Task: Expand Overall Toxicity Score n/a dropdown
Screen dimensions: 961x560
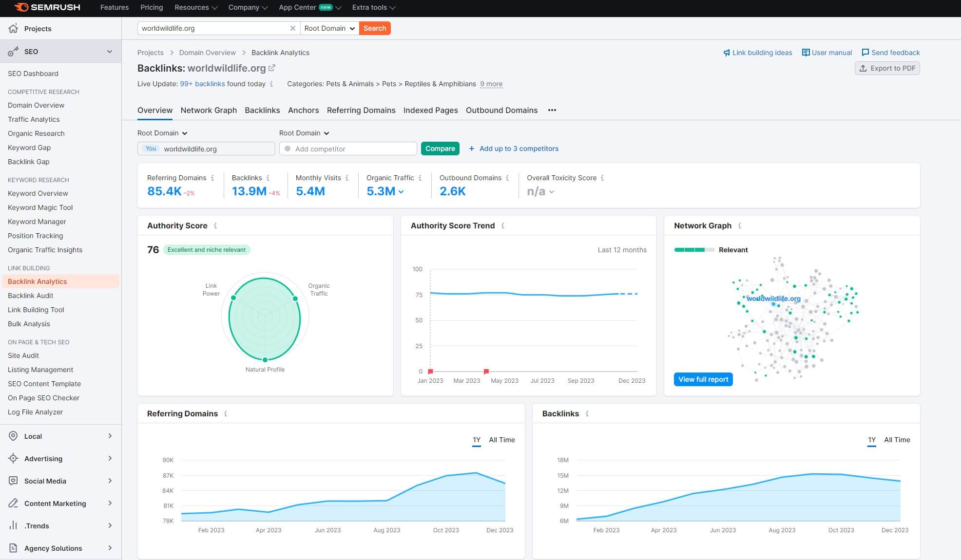Action: [552, 192]
